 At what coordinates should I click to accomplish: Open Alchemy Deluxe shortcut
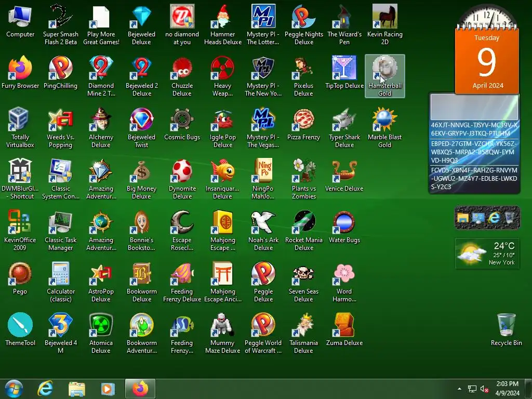click(x=101, y=128)
